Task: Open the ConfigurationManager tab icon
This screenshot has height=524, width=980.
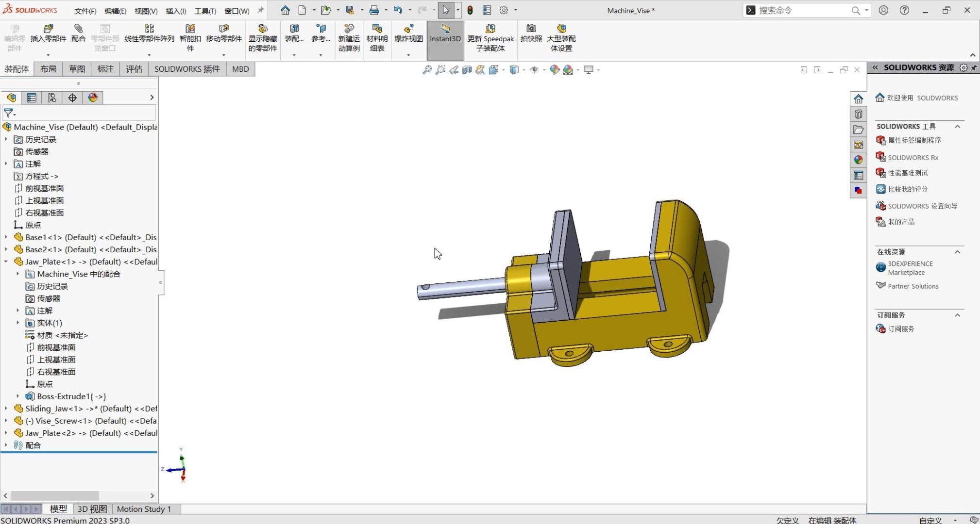Action: [52, 98]
